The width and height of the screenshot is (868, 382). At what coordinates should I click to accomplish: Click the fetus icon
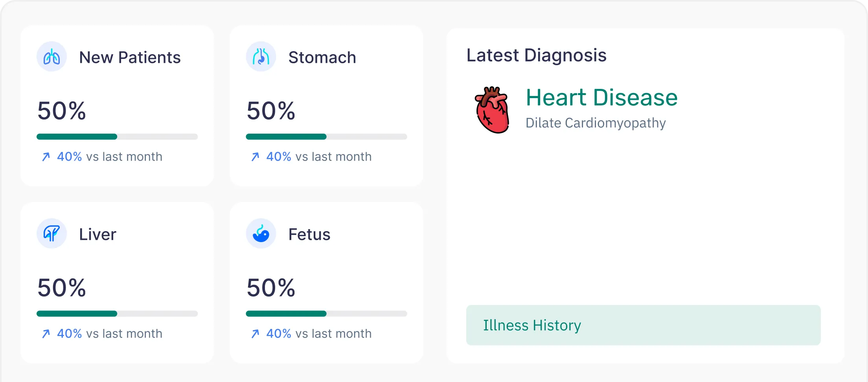click(261, 233)
